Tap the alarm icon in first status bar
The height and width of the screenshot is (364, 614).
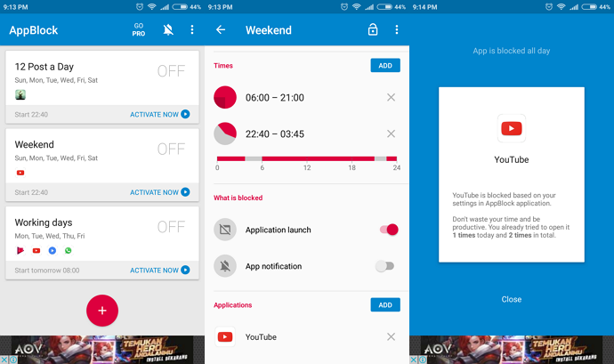click(140, 6)
